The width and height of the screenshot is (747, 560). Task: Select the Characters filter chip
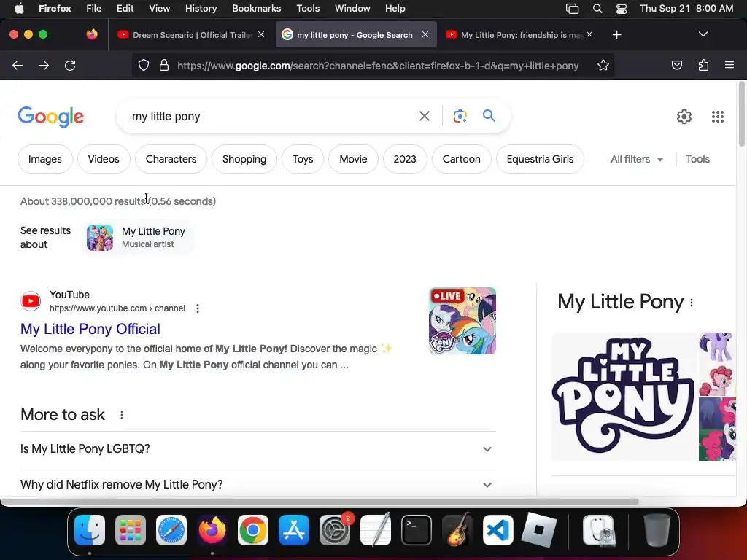pos(171,159)
